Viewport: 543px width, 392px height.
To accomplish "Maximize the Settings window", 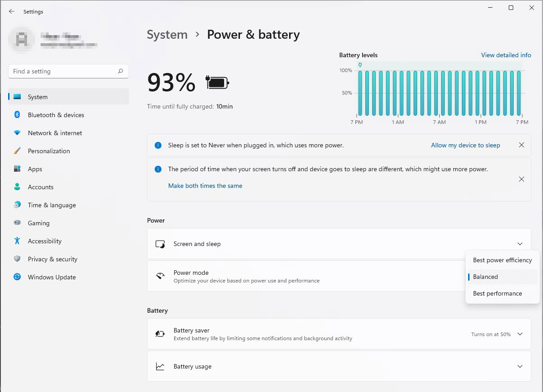I will pos(511,8).
